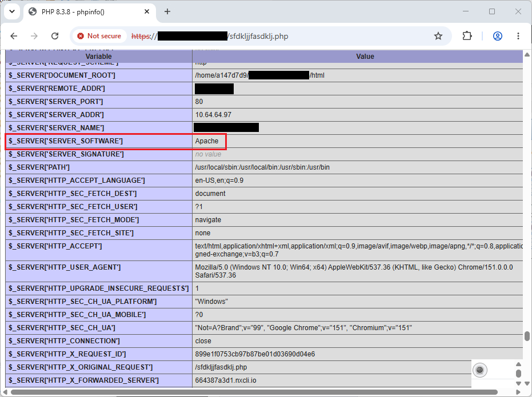532x397 pixels.
Task: Click the $_SERVER['SERVER_PORT'] cell
Action: point(99,102)
